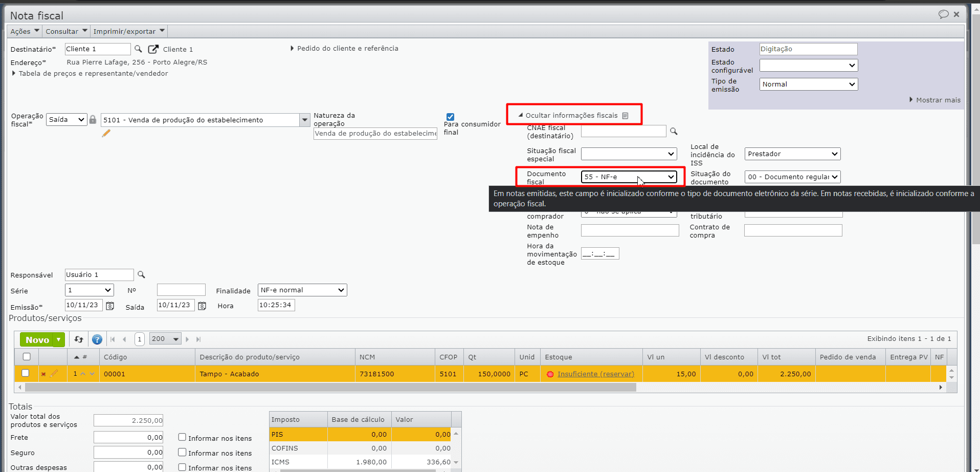Click the Hora da movimentação de estoque field

tap(600, 253)
